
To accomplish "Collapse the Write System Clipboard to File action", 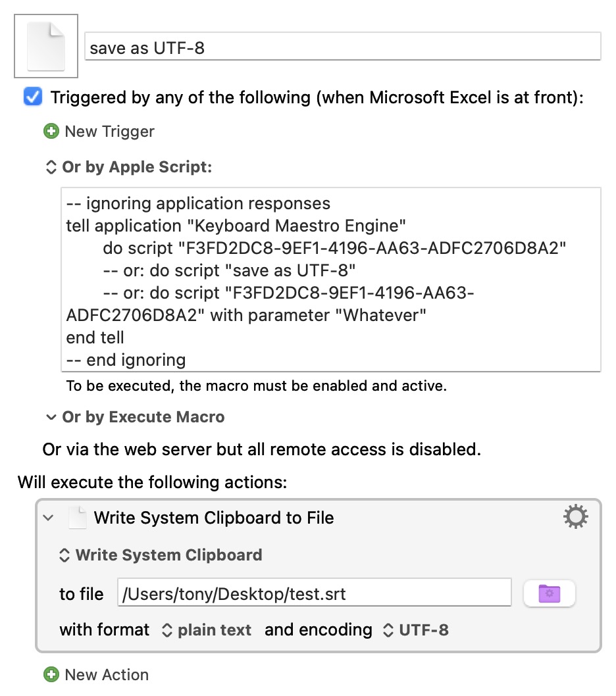I will click(x=48, y=518).
